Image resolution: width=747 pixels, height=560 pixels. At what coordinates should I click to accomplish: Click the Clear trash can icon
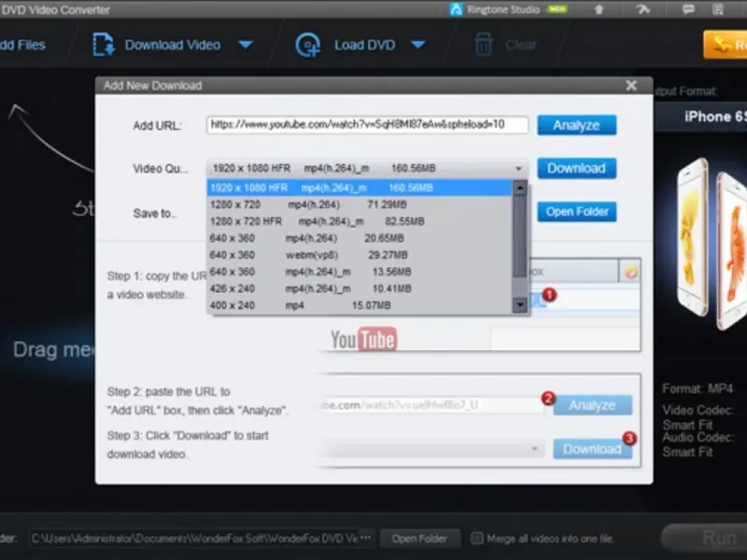[483, 45]
